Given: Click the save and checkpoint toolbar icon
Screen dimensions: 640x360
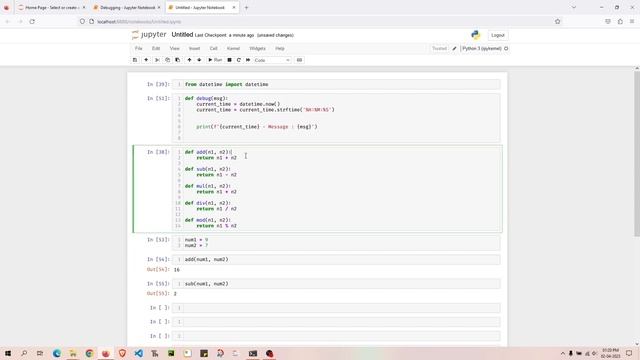Looking at the screenshot, I should 135,60.
